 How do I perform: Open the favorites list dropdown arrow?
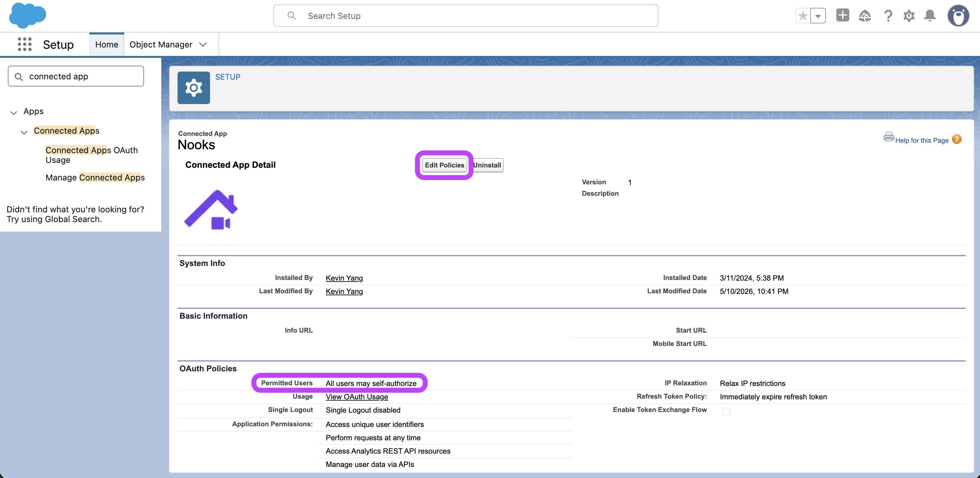point(818,16)
